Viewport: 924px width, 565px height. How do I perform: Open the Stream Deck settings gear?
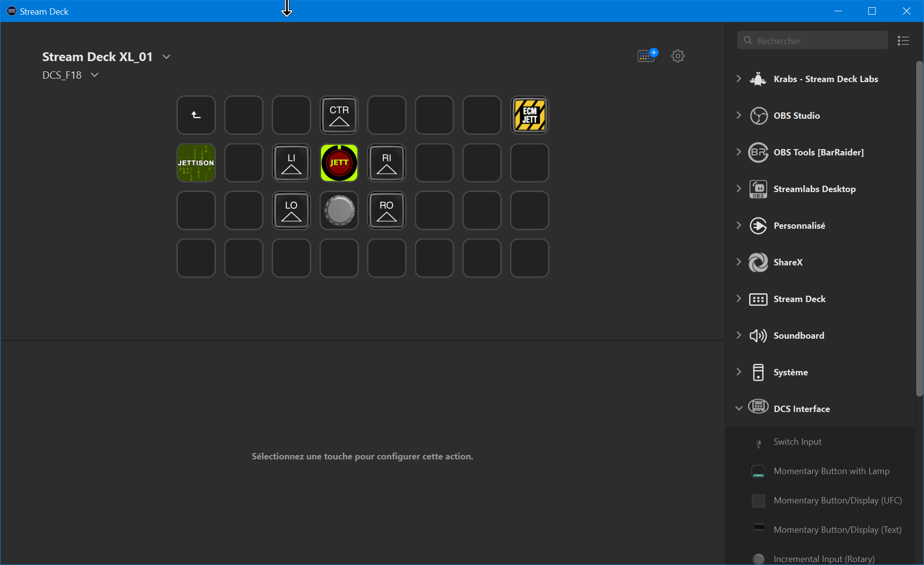click(x=678, y=56)
